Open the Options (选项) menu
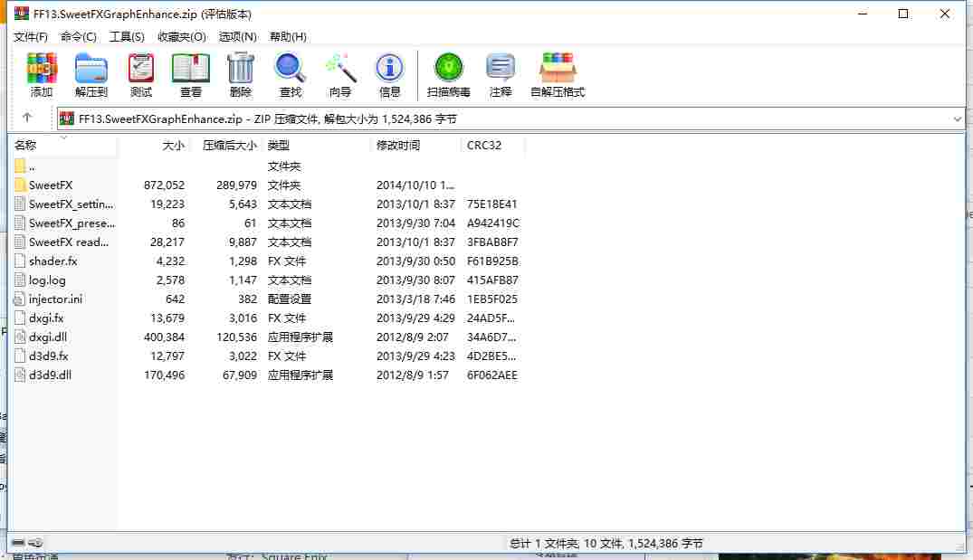The height and width of the screenshot is (560, 973). click(238, 36)
